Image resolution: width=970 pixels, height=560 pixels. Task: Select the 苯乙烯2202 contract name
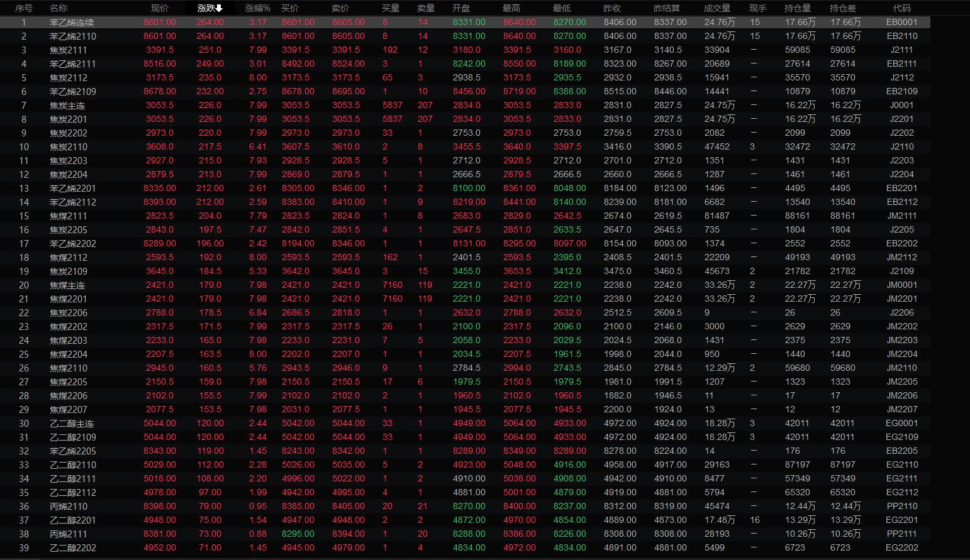(73, 244)
